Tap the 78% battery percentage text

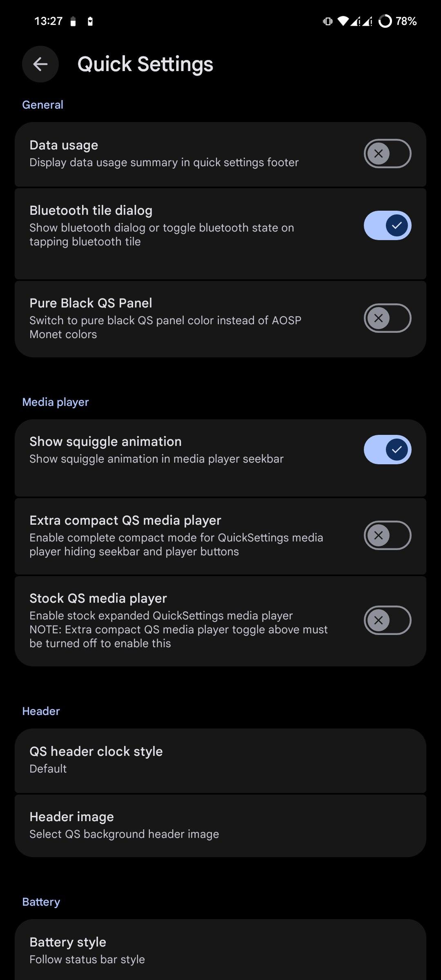[x=406, y=21]
